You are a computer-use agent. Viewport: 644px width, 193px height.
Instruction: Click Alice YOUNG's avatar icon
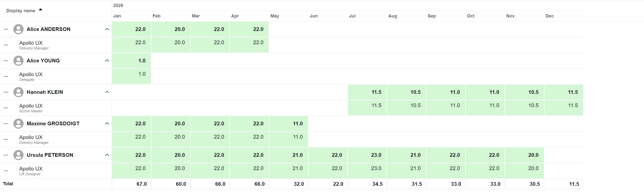tap(18, 61)
